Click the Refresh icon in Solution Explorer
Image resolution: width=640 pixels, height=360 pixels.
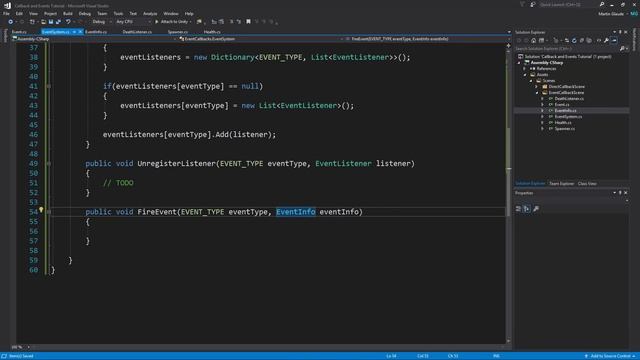click(574, 40)
